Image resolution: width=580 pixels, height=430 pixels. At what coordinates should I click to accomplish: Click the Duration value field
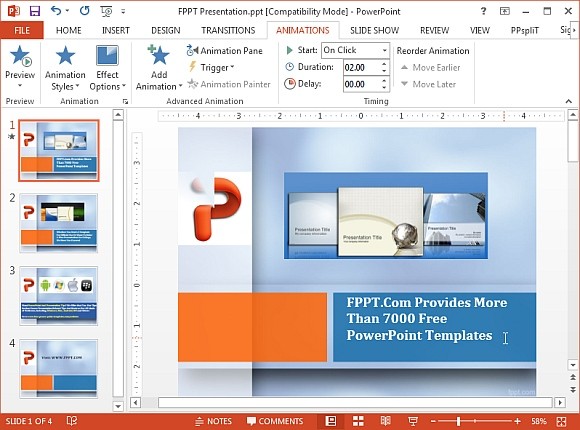tap(361, 67)
